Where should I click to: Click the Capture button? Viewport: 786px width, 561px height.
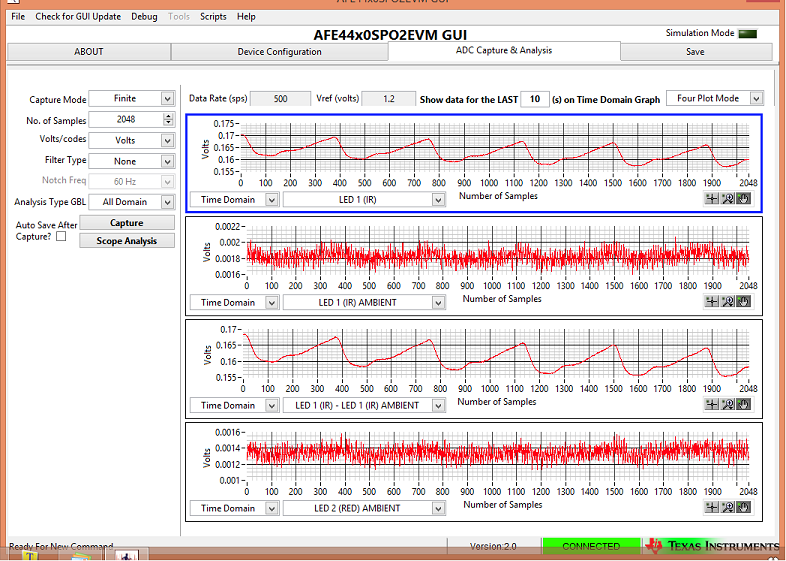[127, 223]
